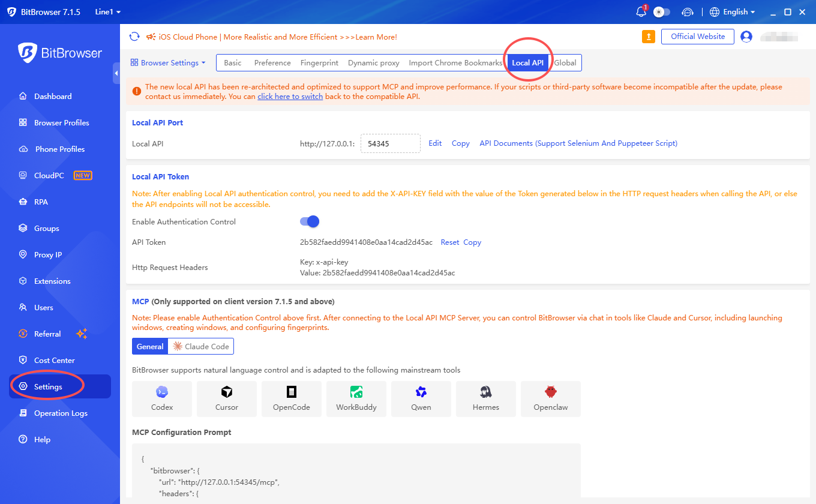Click the orange warning icon in banner
This screenshot has width=816, height=504.
(137, 91)
